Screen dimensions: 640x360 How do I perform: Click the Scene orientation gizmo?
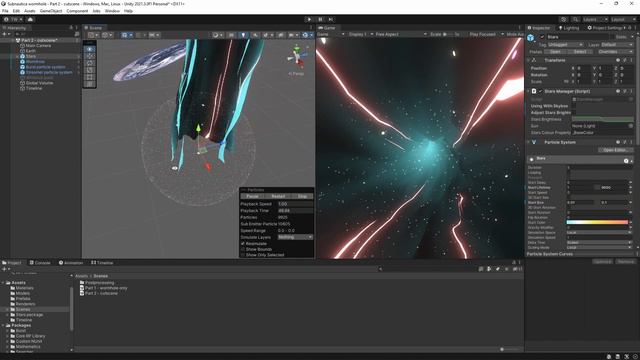(x=297, y=57)
